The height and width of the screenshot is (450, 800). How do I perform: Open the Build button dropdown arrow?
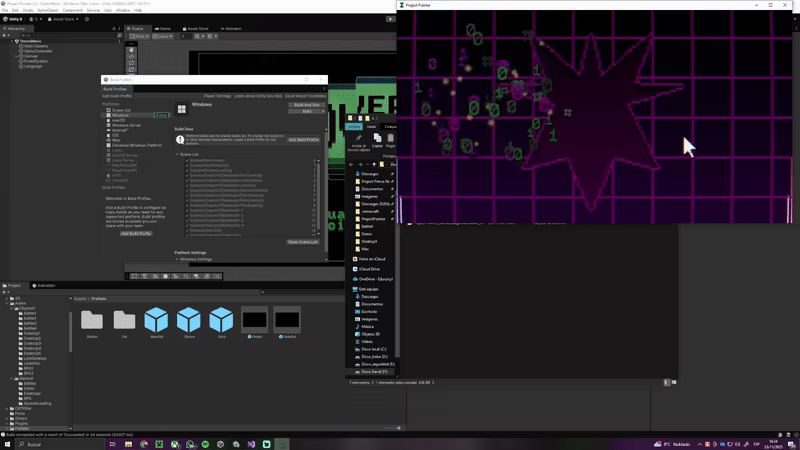322,111
